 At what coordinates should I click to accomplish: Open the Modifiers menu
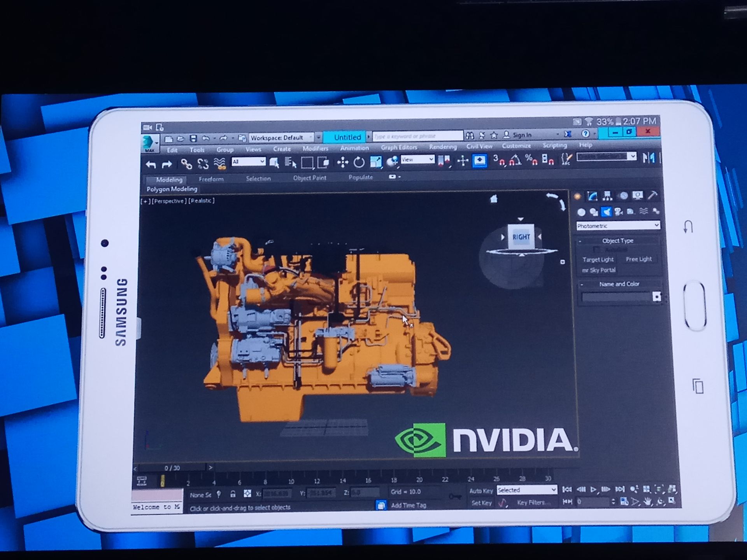click(x=315, y=148)
